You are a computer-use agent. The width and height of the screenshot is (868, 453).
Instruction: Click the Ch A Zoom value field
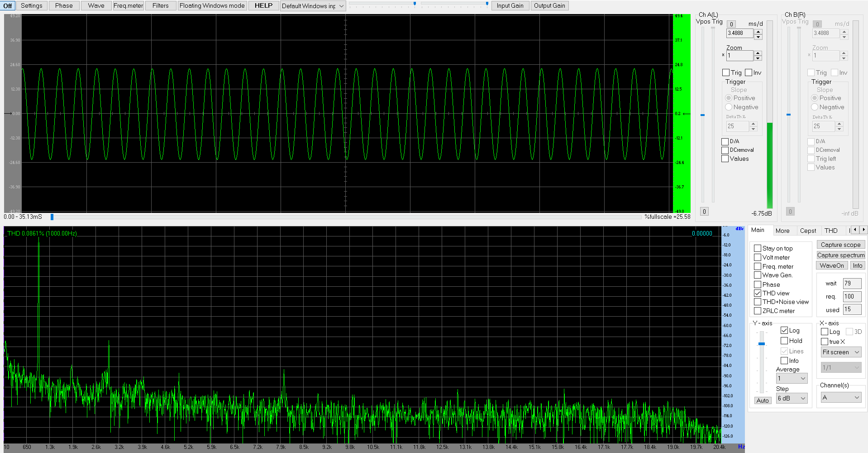pyautogui.click(x=740, y=55)
